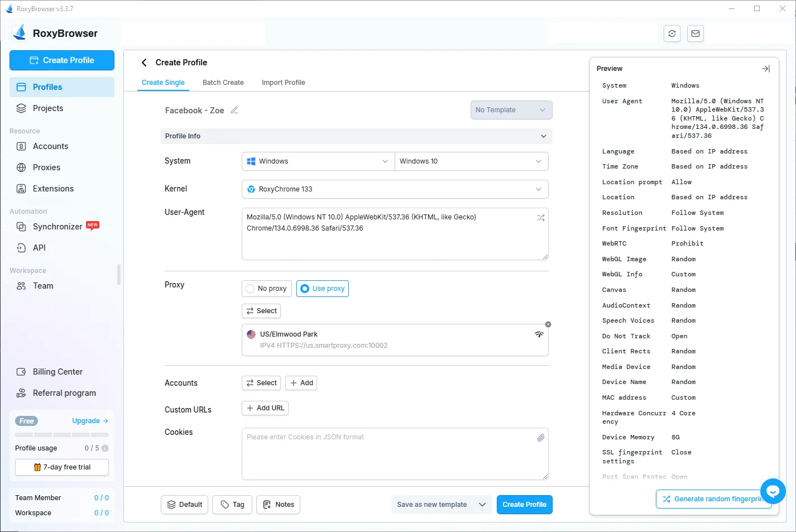Click the sidebar scrollbar
This screenshot has width=796, height=532.
click(118, 275)
